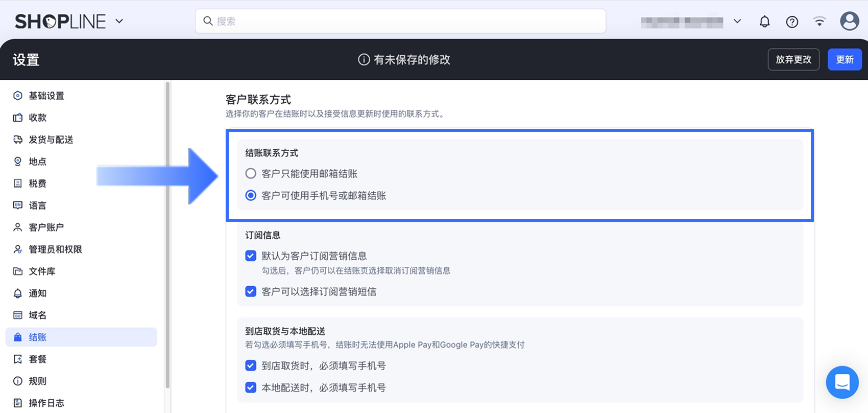Click the SHOPLINE logo
Screen dimensions: 868x413
[60, 21]
